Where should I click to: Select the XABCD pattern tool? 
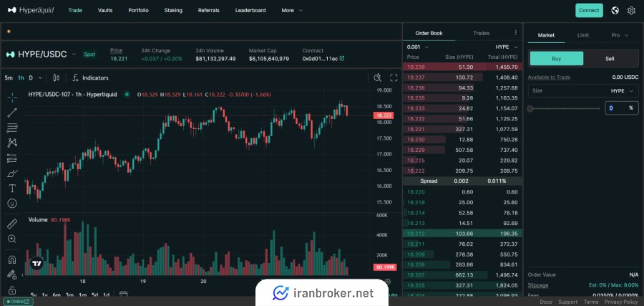tap(12, 143)
